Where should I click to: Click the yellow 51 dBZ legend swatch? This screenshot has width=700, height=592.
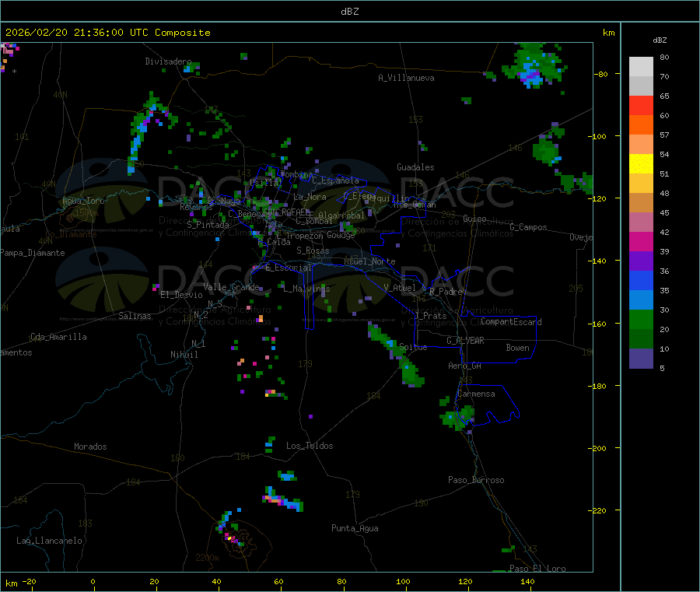pos(641,164)
